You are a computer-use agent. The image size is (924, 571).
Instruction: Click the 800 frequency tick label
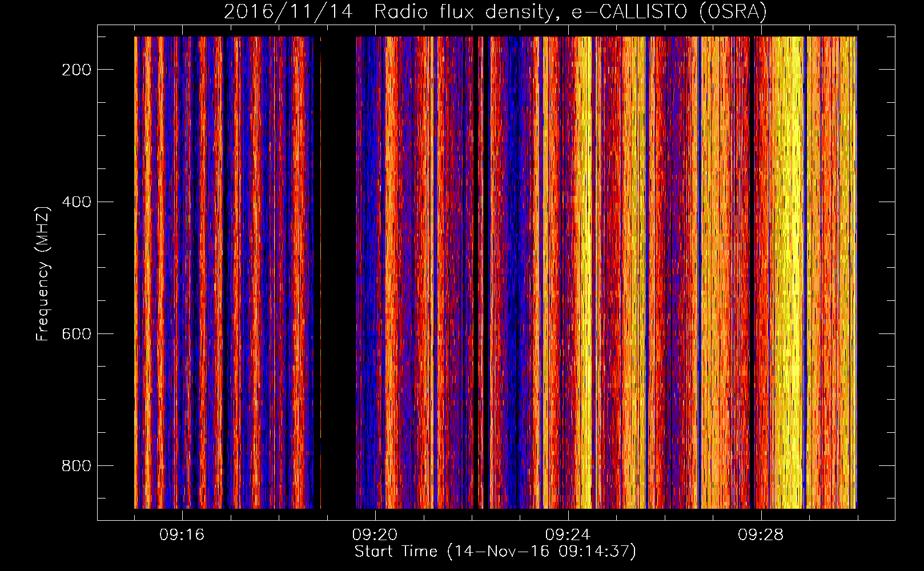(77, 466)
